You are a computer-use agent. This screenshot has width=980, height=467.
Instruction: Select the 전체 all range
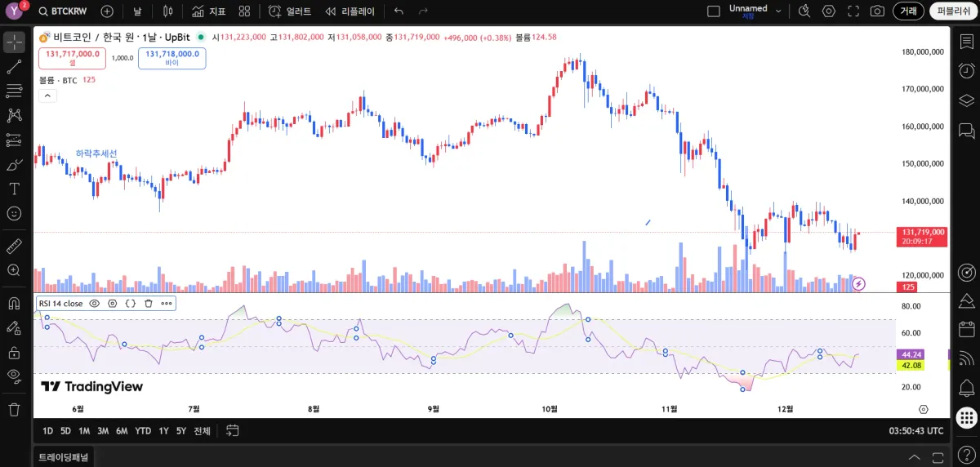pos(202,430)
